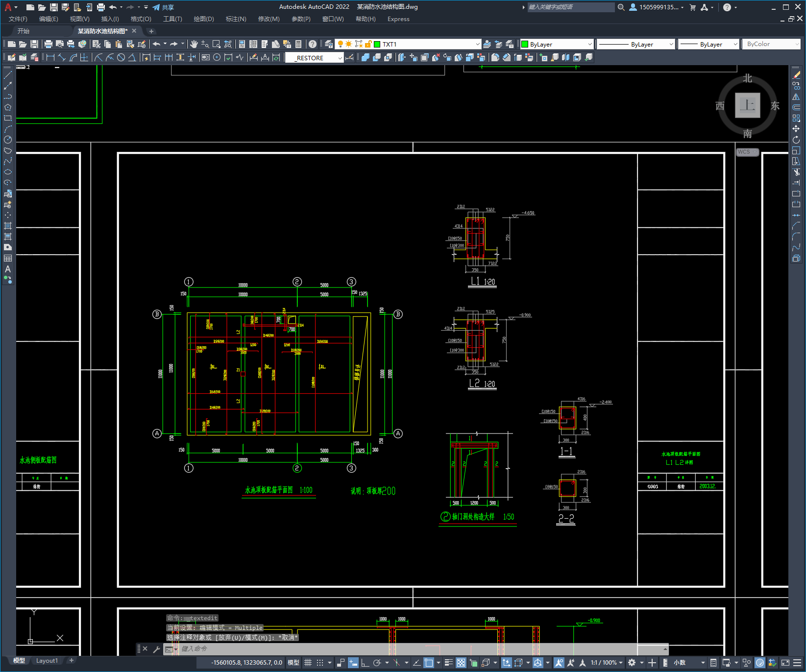
Task: Click the ViewCube top face 上
Action: tap(748, 105)
